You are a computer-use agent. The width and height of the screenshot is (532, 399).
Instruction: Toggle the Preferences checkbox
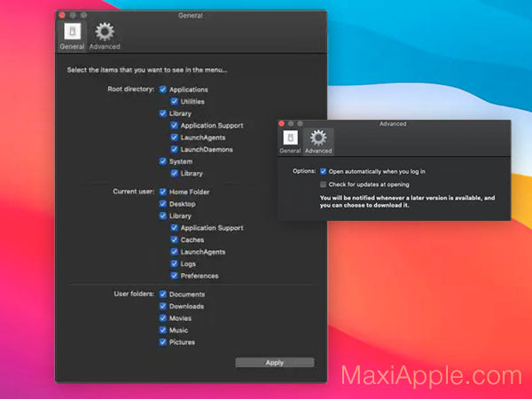pyautogui.click(x=175, y=276)
